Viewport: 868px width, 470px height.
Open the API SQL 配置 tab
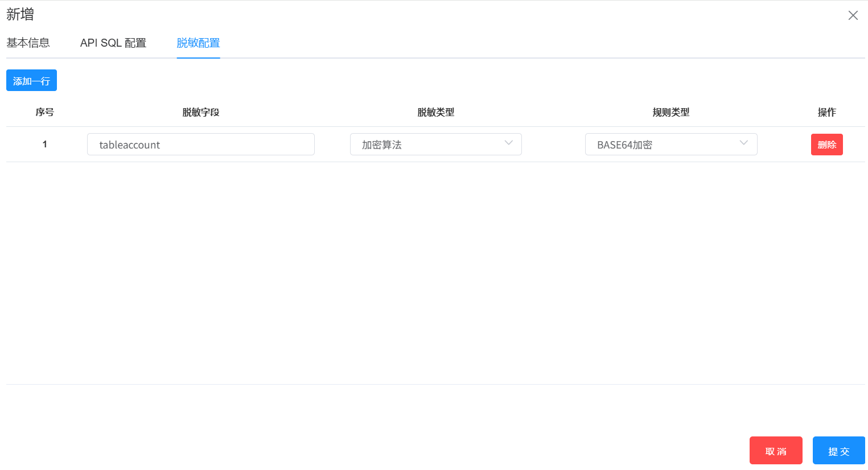click(113, 43)
